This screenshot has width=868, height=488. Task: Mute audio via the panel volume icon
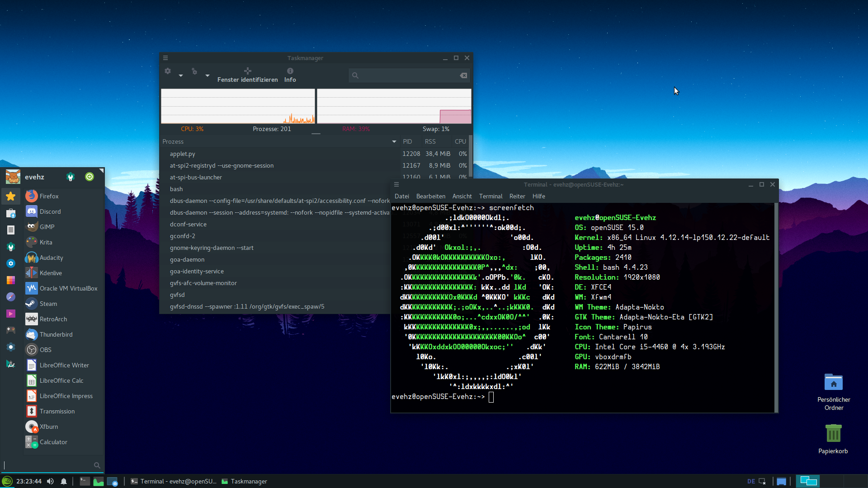50,481
